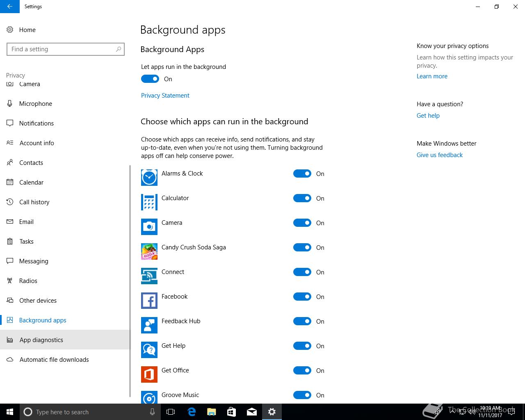Click the Get Office app icon
The width and height of the screenshot is (525, 420).
tap(149, 374)
